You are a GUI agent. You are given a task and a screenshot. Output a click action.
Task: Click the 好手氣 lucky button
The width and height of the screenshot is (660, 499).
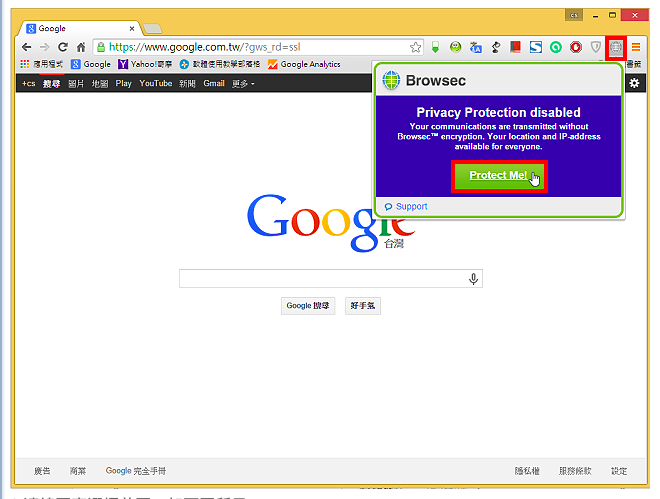pyautogui.click(x=363, y=305)
